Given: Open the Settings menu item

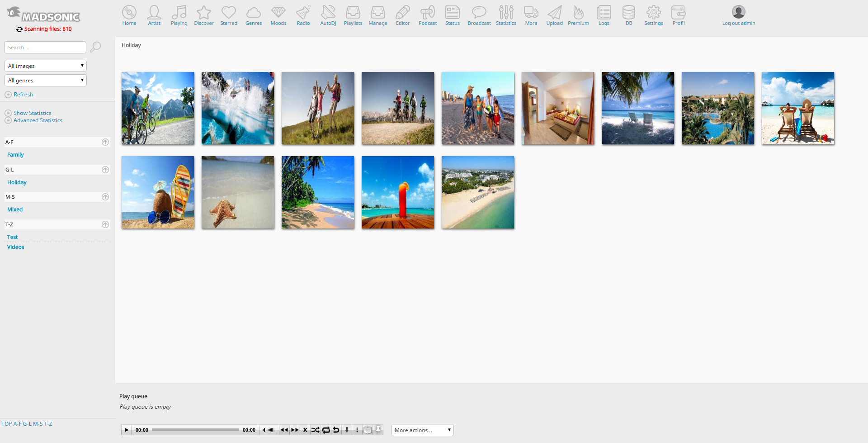Looking at the screenshot, I should (x=653, y=15).
